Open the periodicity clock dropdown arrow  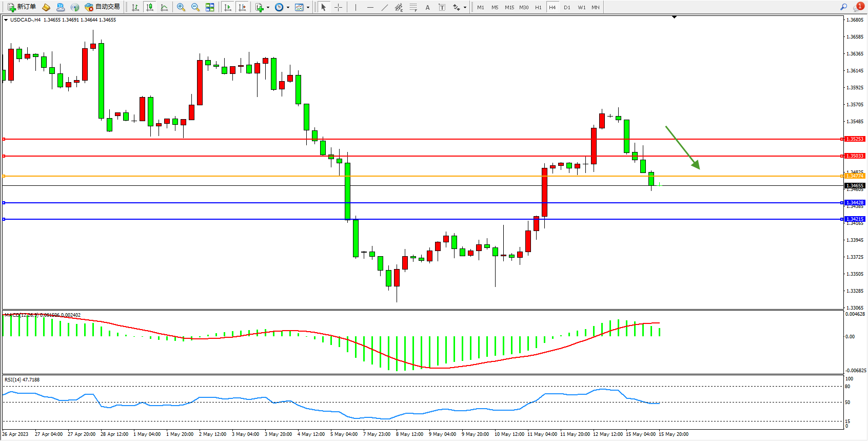tap(288, 7)
